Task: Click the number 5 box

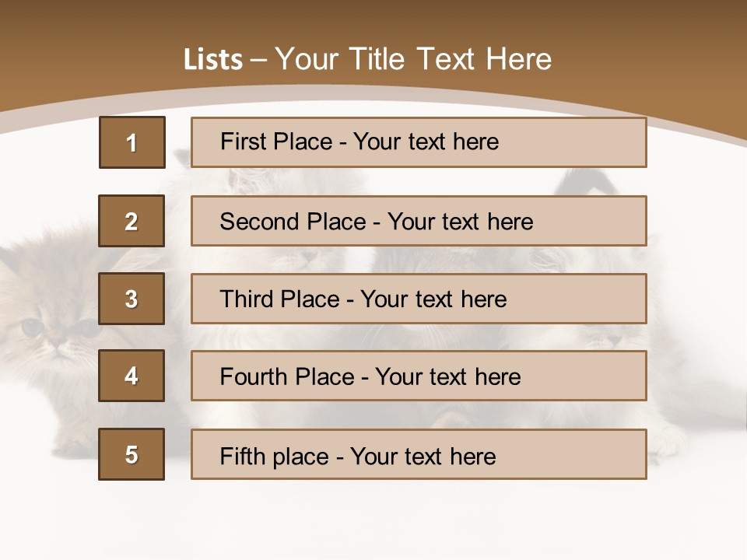Action: click(x=132, y=454)
